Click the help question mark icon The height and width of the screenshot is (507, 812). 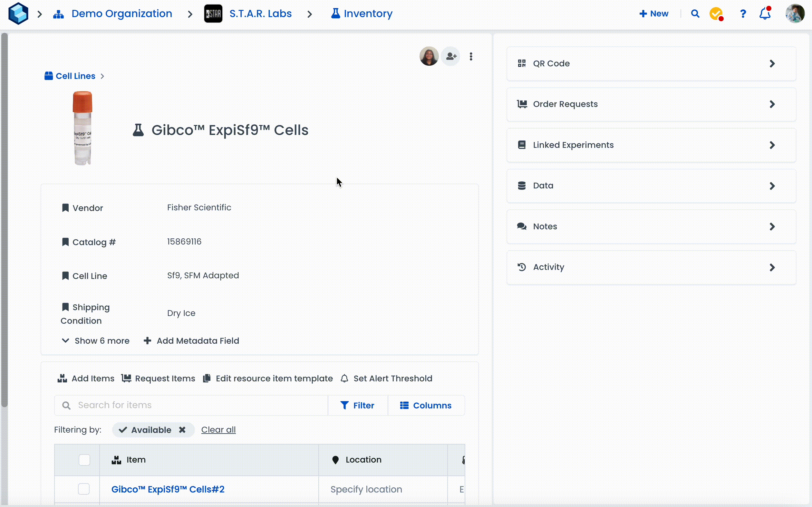point(743,14)
